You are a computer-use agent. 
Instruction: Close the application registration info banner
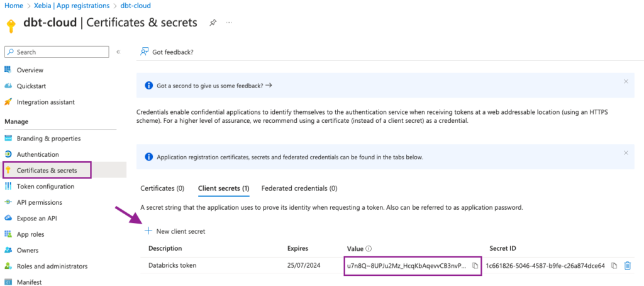click(626, 152)
